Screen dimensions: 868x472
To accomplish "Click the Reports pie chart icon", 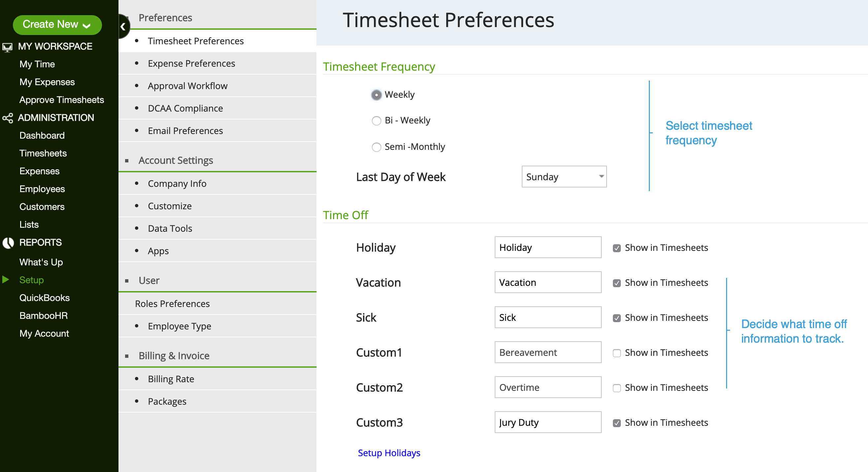I will (x=8, y=243).
